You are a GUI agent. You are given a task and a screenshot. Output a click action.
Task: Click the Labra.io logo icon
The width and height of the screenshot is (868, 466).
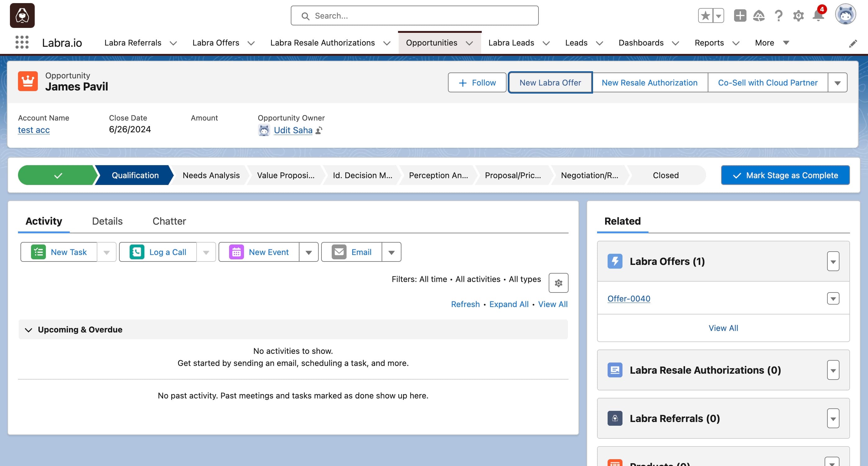coord(22,15)
